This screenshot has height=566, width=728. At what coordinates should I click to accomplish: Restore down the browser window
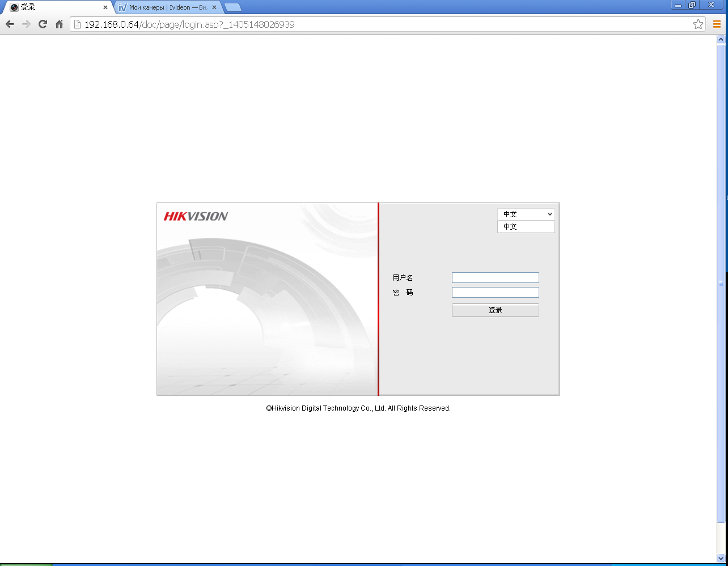coord(692,5)
